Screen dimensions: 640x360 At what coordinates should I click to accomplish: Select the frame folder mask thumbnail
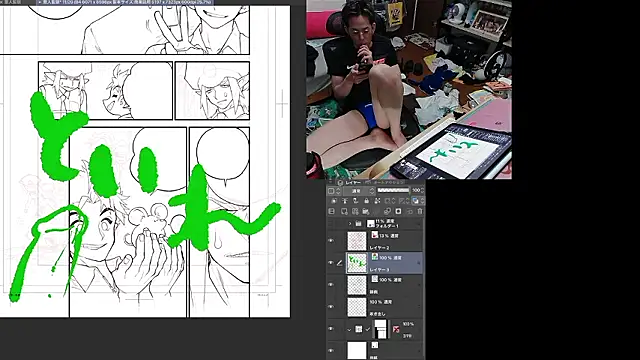[380, 329]
